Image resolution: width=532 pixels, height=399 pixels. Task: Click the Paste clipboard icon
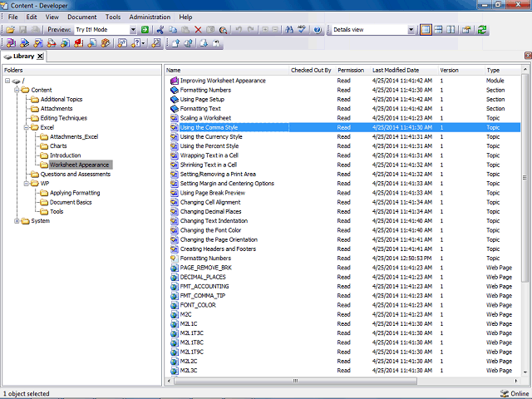pos(185,30)
